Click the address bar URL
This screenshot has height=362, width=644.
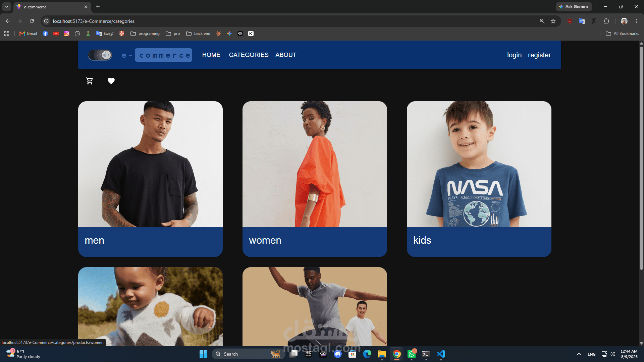point(94,21)
